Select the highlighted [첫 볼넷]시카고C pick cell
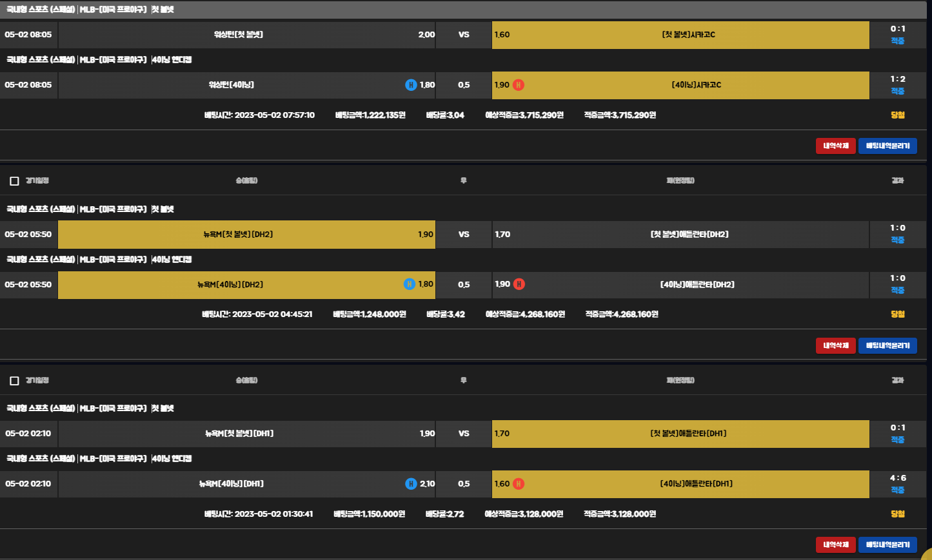Viewport: 932px width, 560px height. click(680, 35)
